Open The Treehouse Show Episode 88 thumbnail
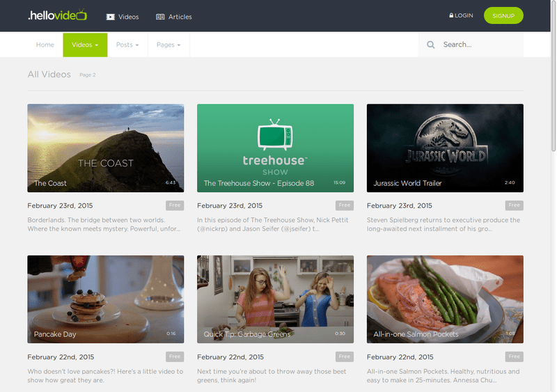Viewport: 557px width, 392px height. (275, 148)
